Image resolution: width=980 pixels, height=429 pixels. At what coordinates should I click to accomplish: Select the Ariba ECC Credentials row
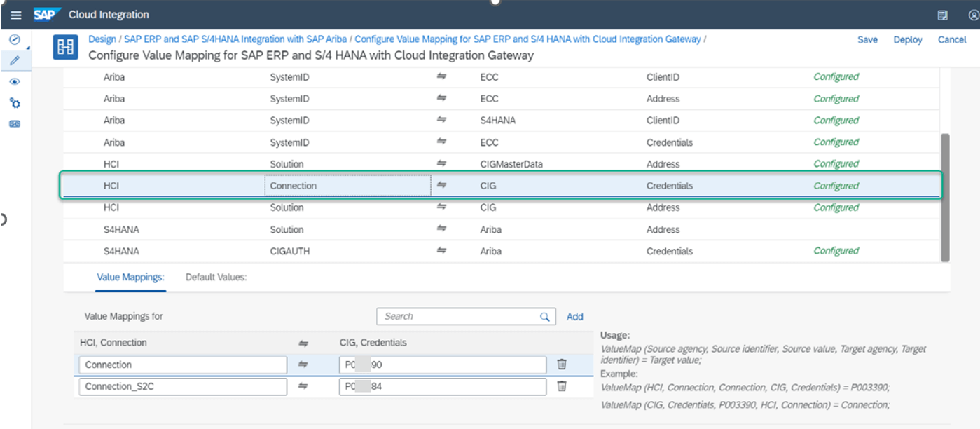(501, 142)
